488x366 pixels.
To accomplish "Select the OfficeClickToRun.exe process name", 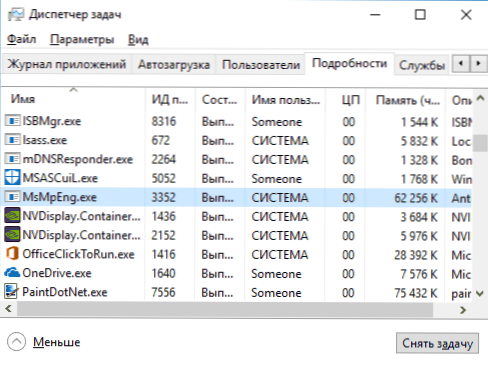I will (78, 254).
